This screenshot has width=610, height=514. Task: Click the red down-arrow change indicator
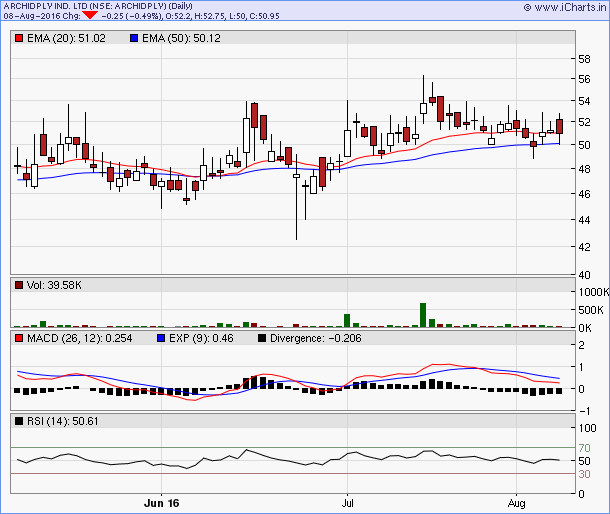pyautogui.click(x=90, y=15)
